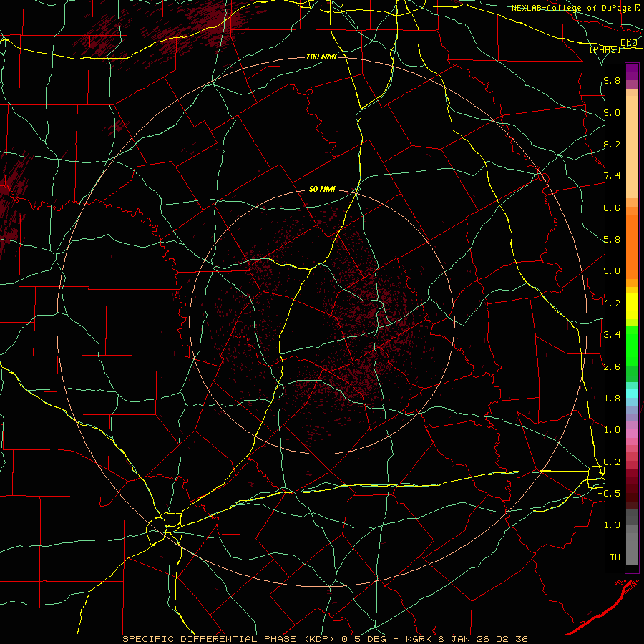644x644 pixels.
Task: Select the -0.5 value on the scale
Action: click(x=609, y=494)
